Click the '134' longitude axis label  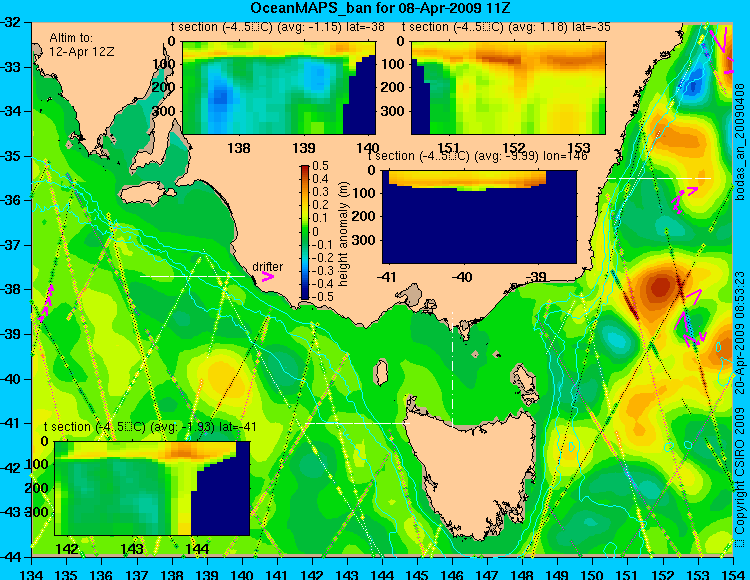32,574
